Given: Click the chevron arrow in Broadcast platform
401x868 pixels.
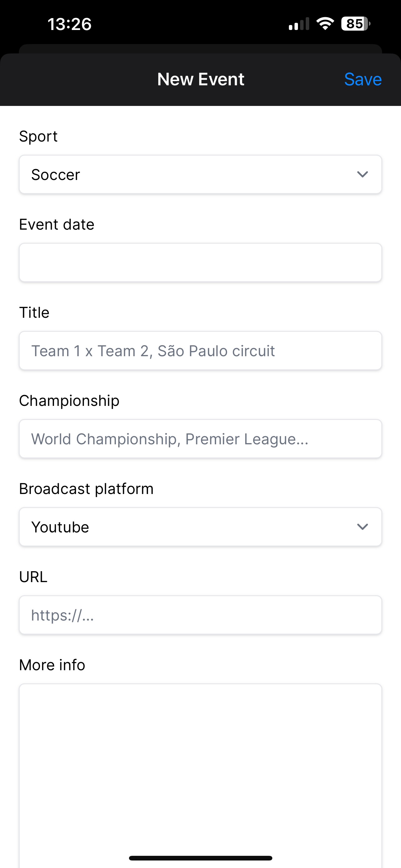Looking at the screenshot, I should click(362, 527).
